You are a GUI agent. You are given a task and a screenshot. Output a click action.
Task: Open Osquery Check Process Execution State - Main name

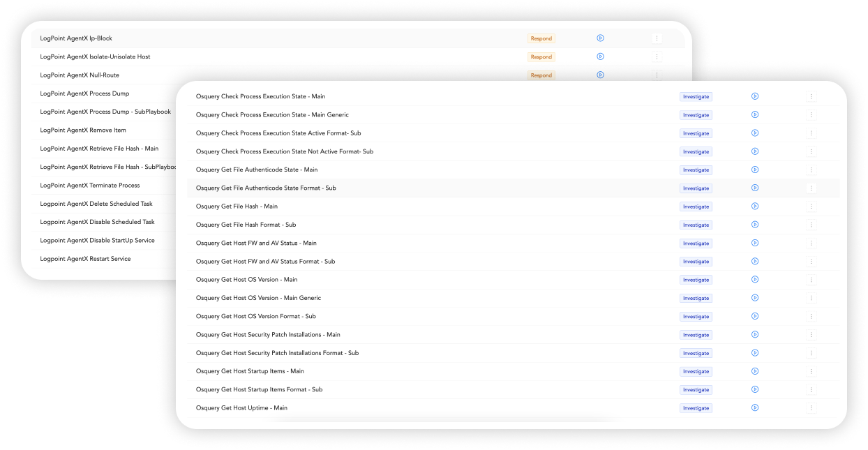pos(260,96)
